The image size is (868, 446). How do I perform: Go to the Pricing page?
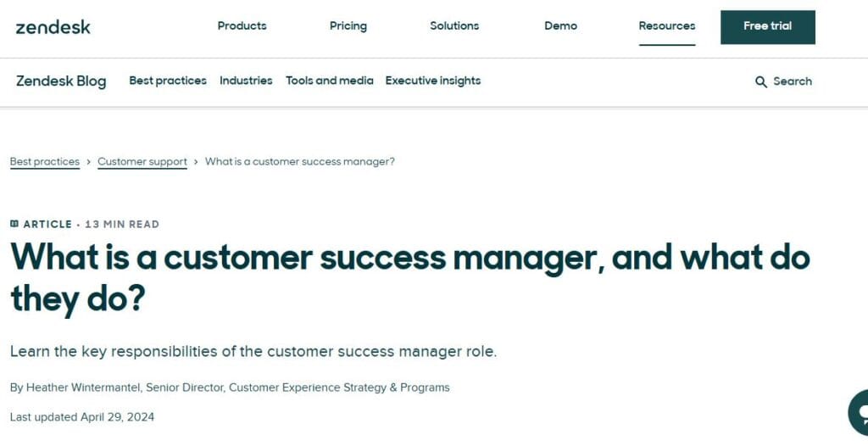[348, 26]
